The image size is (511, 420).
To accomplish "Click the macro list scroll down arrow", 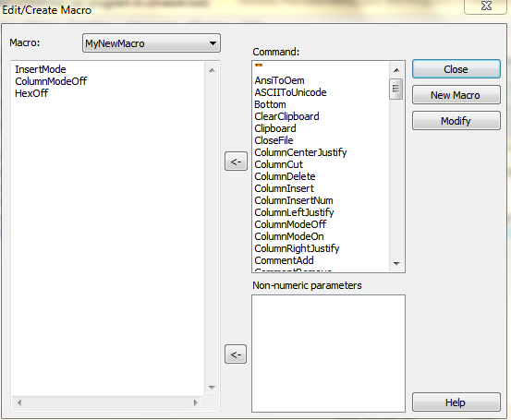I will point(212,388).
